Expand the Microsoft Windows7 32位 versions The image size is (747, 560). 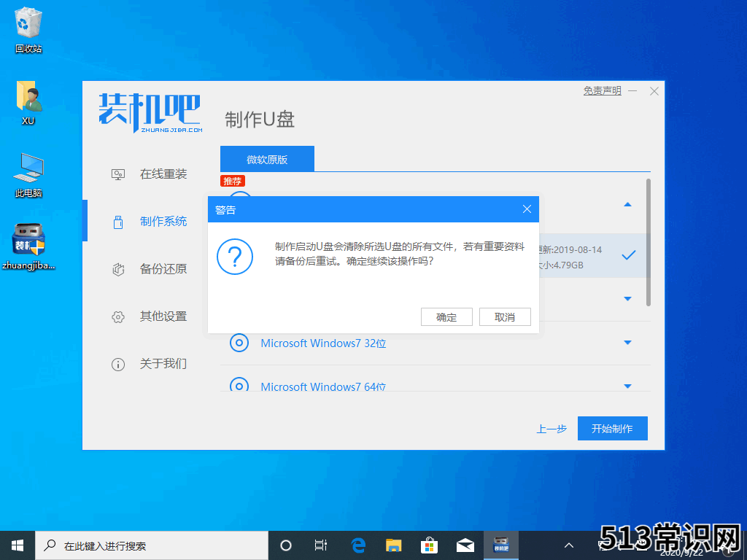click(x=628, y=343)
